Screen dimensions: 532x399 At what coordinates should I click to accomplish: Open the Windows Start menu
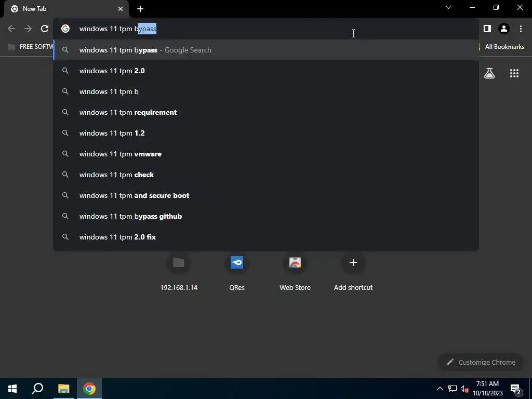click(x=12, y=389)
